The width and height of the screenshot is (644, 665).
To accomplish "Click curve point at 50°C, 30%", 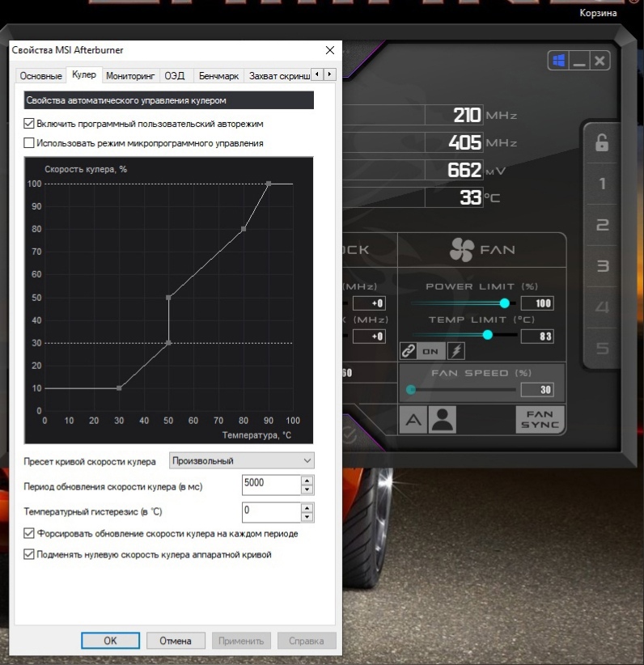I will click(x=168, y=343).
